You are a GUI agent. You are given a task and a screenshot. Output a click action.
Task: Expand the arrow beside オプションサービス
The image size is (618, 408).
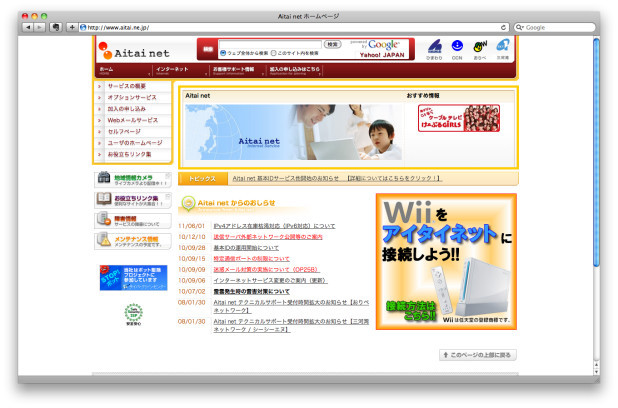tap(99, 97)
